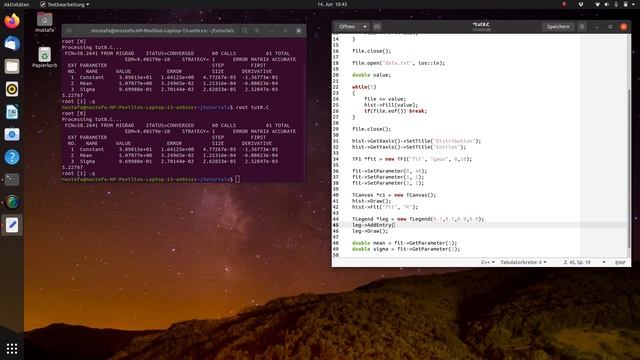The image size is (640, 360).
Task: Click the terminal search magnifier icon
Action: pos(244,31)
